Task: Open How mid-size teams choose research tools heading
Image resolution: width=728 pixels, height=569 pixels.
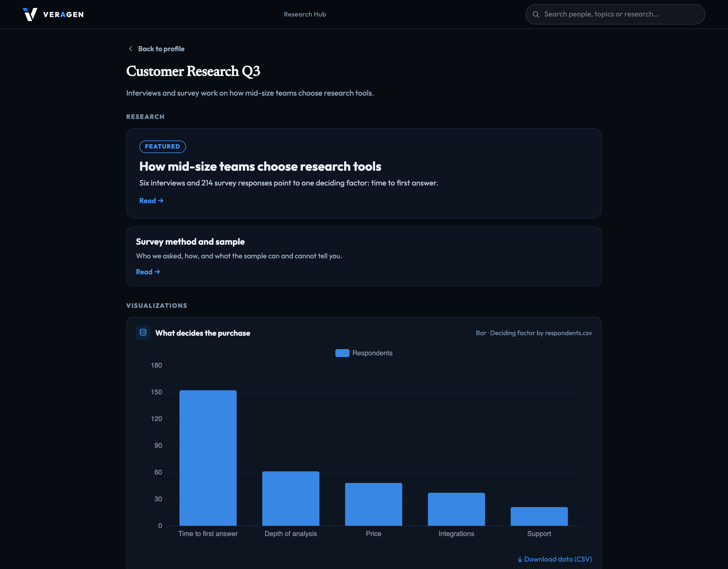Action: [260, 166]
